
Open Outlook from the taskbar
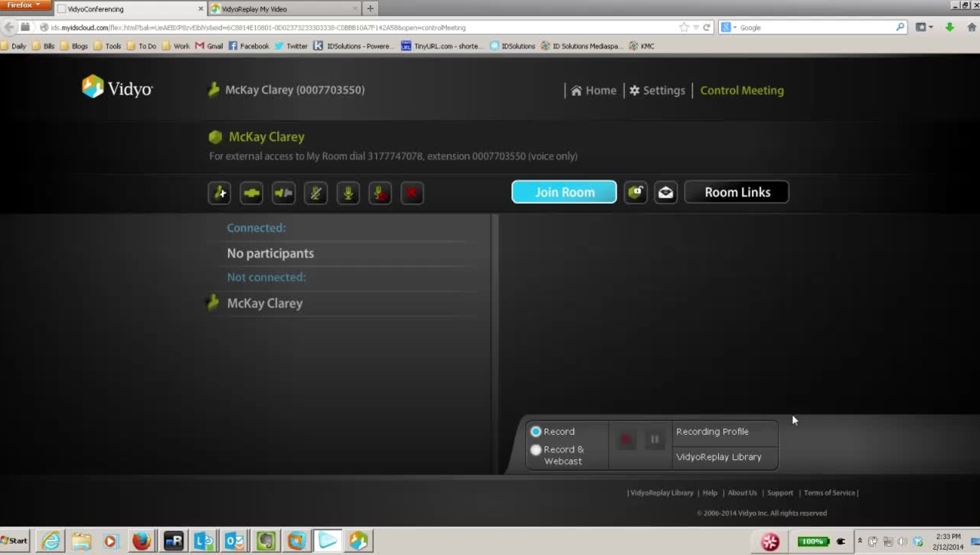(234, 541)
